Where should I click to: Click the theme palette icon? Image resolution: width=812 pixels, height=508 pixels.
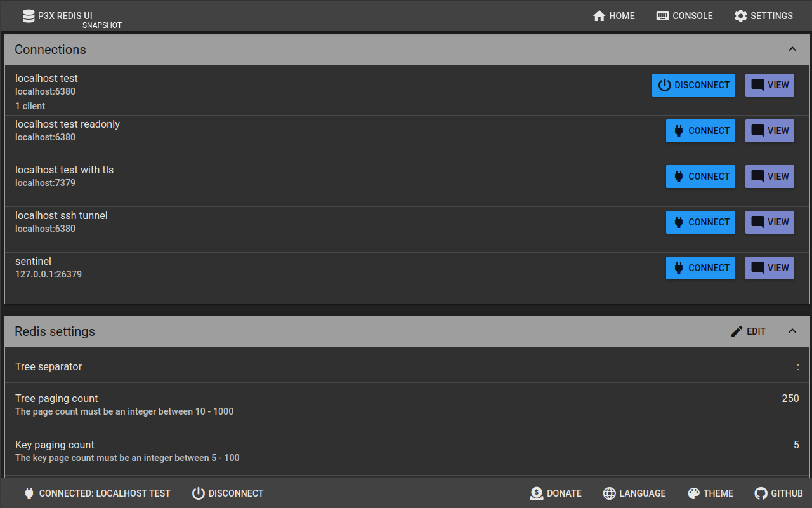pyautogui.click(x=694, y=493)
